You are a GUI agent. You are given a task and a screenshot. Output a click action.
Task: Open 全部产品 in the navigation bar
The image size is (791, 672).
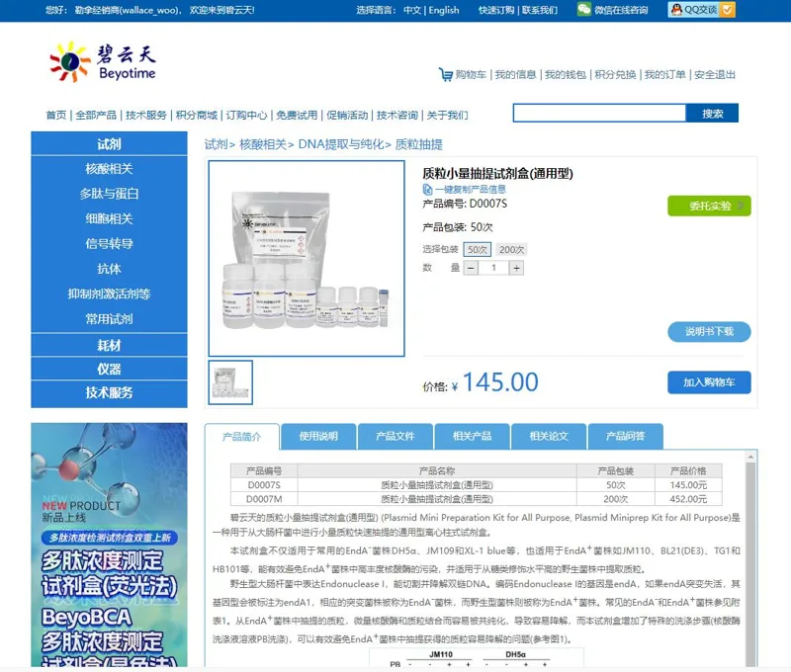(96, 115)
